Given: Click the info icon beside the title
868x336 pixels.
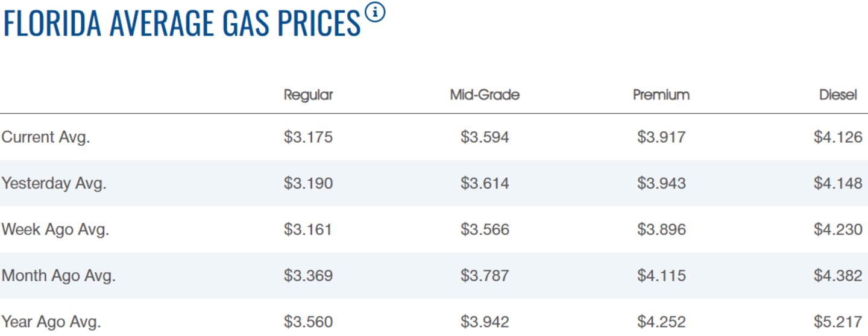Looking at the screenshot, I should [x=375, y=12].
